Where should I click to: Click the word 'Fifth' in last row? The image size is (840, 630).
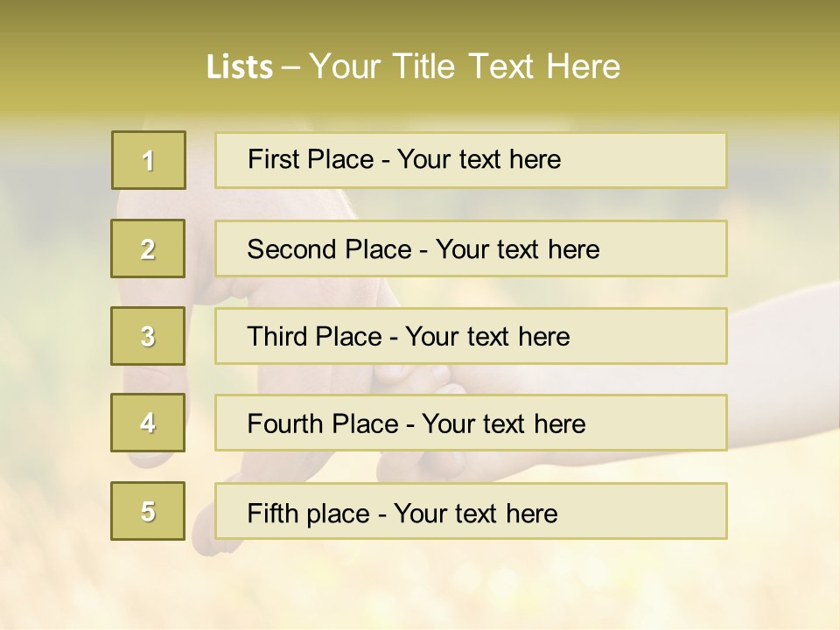[x=273, y=513]
